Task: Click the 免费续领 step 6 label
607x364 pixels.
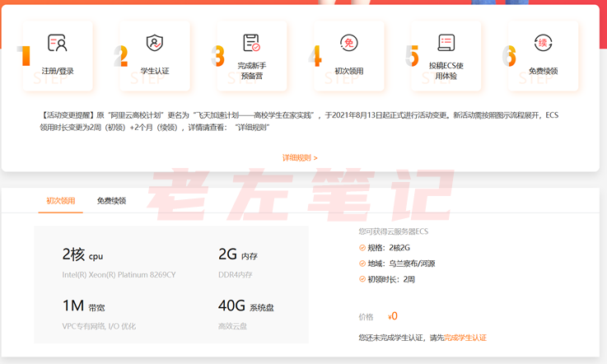Action: pos(543,71)
